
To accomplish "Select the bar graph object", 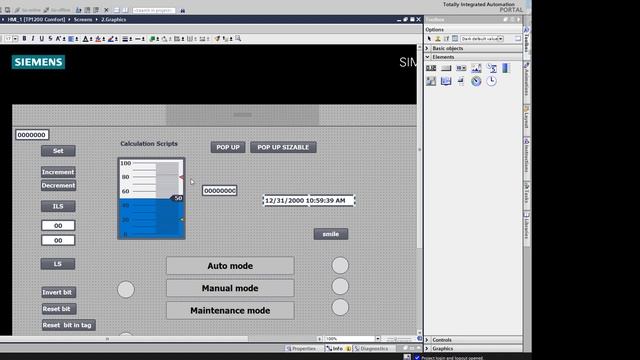I will tap(151, 198).
